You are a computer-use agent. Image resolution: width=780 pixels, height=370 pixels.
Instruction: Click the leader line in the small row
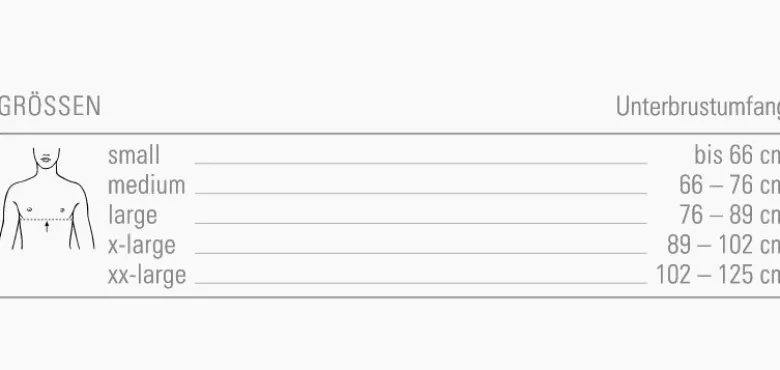pos(421,163)
